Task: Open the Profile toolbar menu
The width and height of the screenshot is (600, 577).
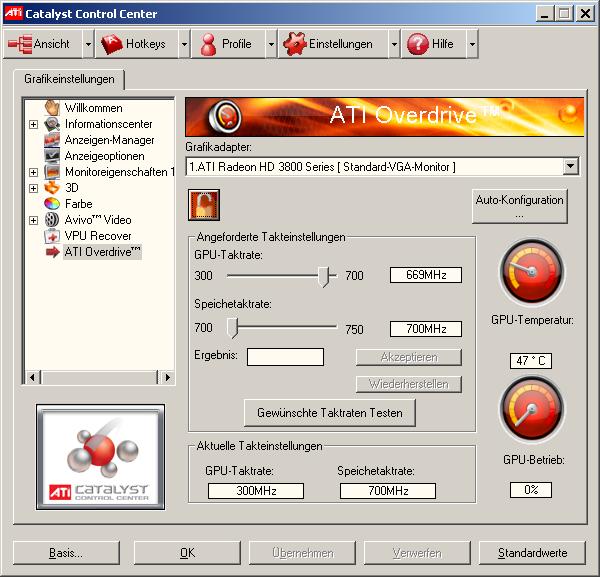Action: [228, 44]
